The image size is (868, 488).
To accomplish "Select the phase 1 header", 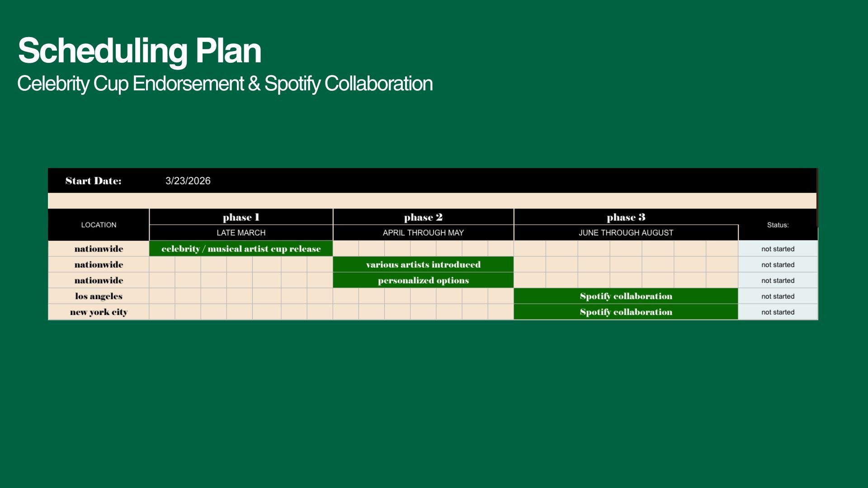I will (x=241, y=217).
